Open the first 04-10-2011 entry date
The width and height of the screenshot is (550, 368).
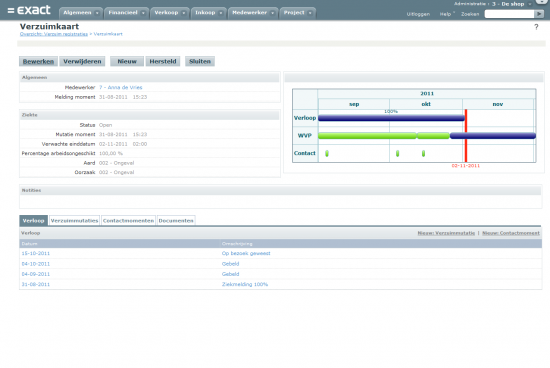36,264
